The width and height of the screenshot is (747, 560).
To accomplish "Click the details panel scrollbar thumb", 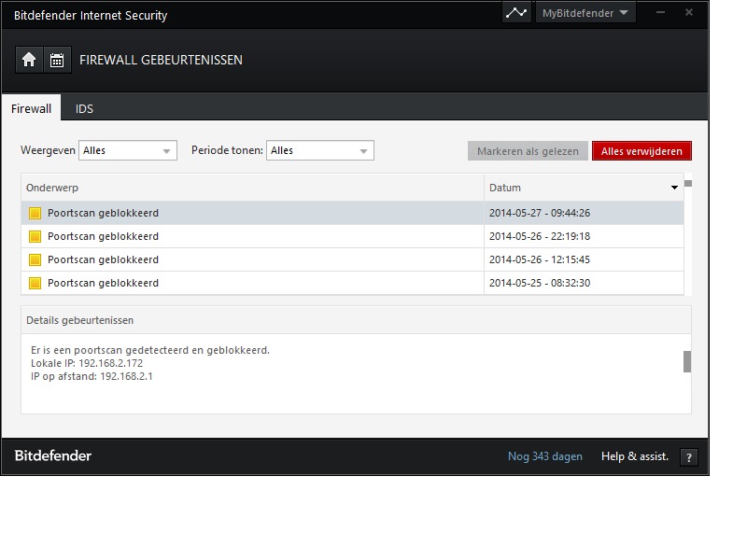I will click(687, 362).
